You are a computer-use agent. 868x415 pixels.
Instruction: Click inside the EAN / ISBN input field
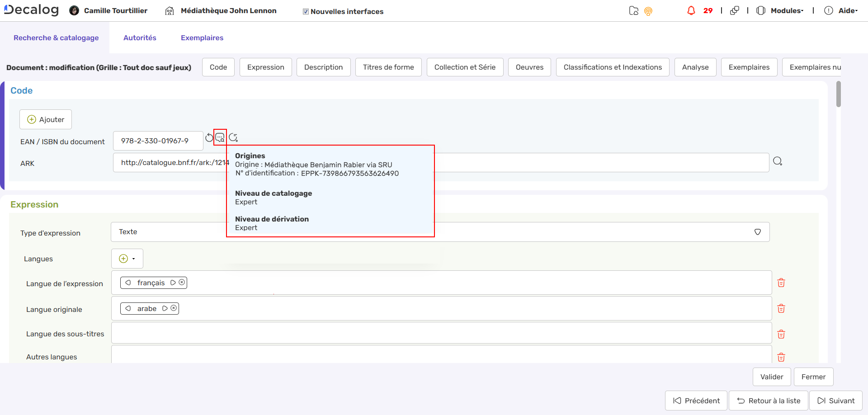click(158, 141)
